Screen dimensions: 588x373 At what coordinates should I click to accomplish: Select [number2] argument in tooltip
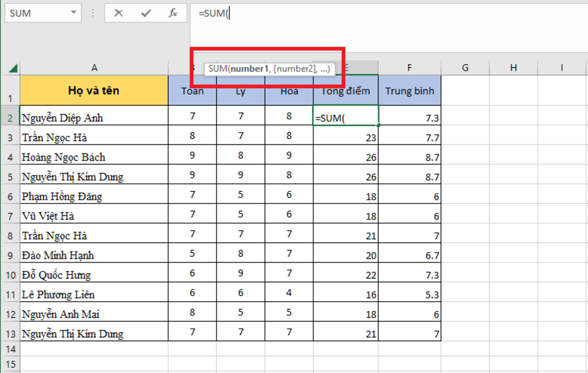pos(295,69)
